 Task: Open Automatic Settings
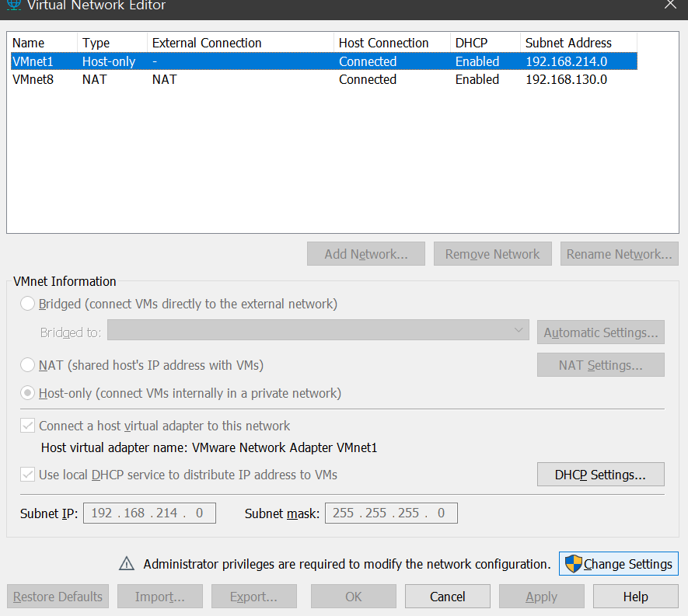(x=601, y=332)
